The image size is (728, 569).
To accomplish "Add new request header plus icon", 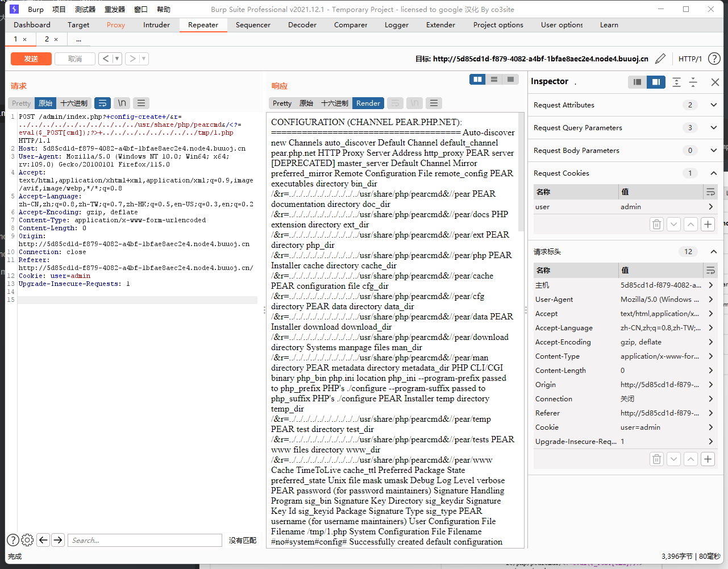I will (x=708, y=459).
